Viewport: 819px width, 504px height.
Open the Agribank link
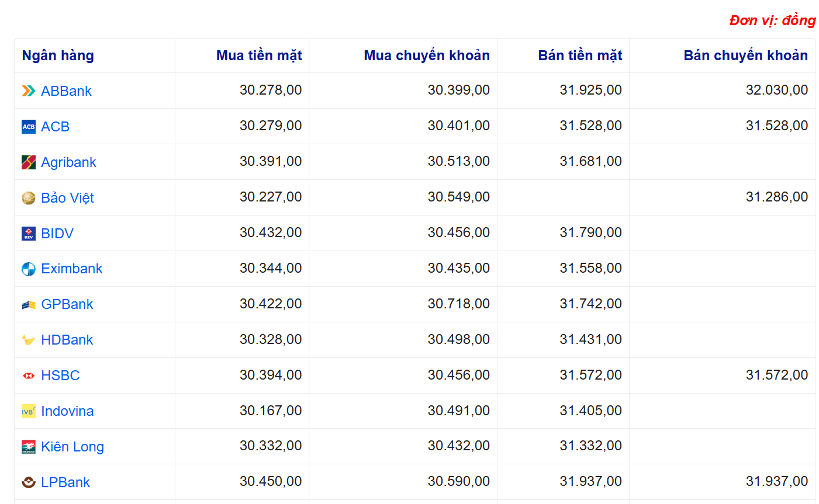point(68,162)
